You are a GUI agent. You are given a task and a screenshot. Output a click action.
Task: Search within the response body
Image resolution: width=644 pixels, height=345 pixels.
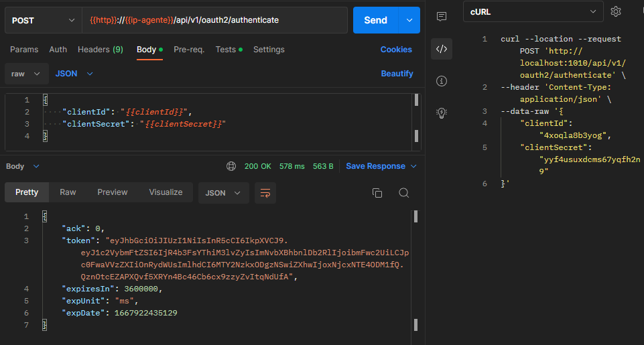(x=403, y=193)
